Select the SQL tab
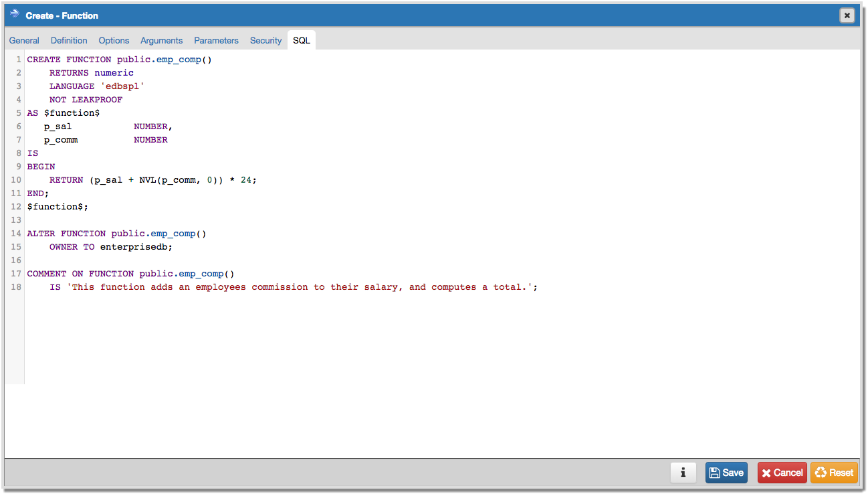Viewport: 868px width, 494px height. (302, 41)
